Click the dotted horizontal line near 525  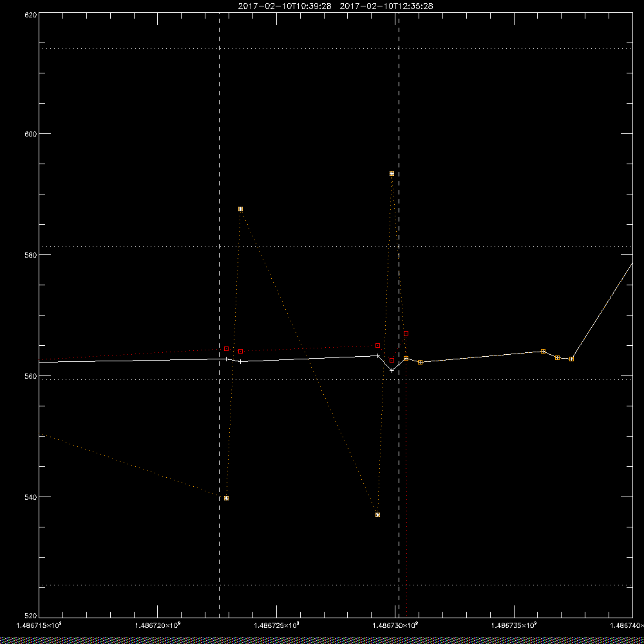point(335,585)
